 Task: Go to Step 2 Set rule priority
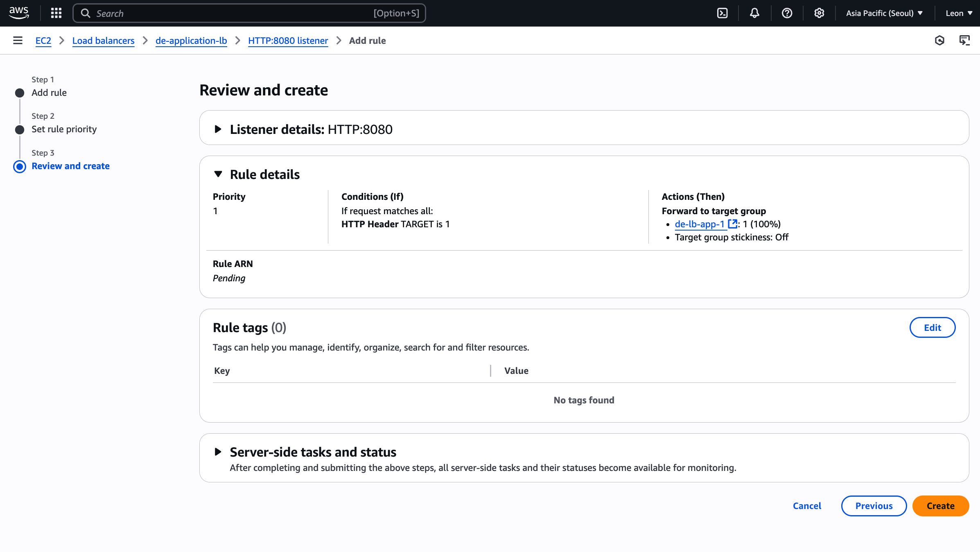pos(64,129)
